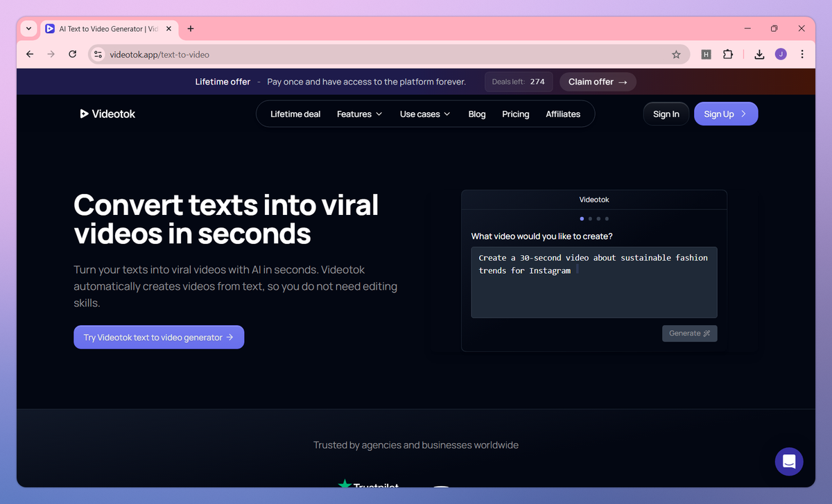Click the Lifetime offer banner text
Viewport: 832px width, 504px height.
point(223,82)
